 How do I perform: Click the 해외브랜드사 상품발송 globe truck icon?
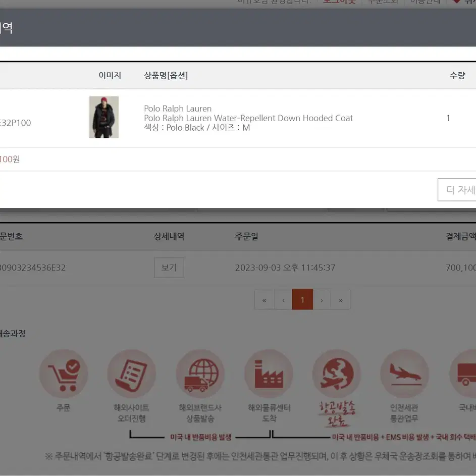click(x=200, y=374)
